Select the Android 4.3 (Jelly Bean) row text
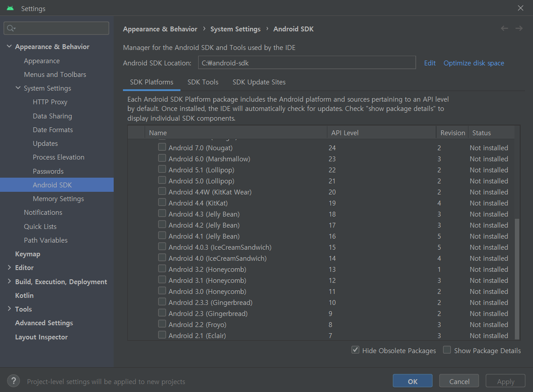 click(x=204, y=214)
